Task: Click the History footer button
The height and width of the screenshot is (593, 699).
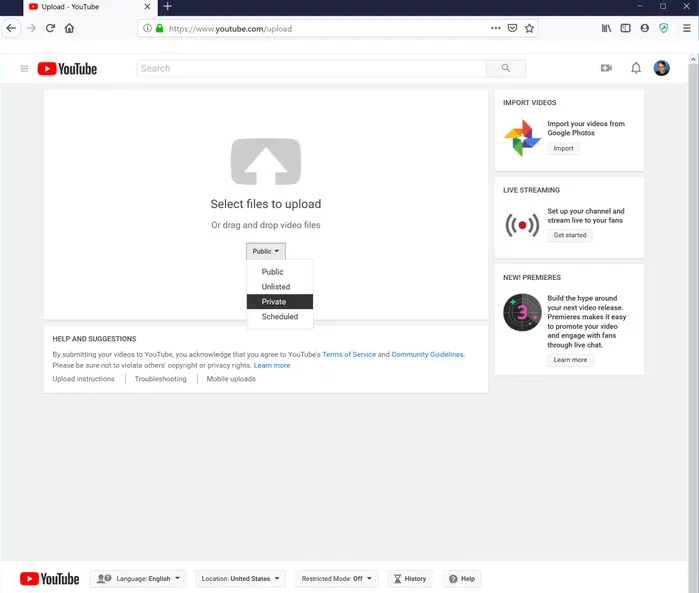Action: pos(410,579)
